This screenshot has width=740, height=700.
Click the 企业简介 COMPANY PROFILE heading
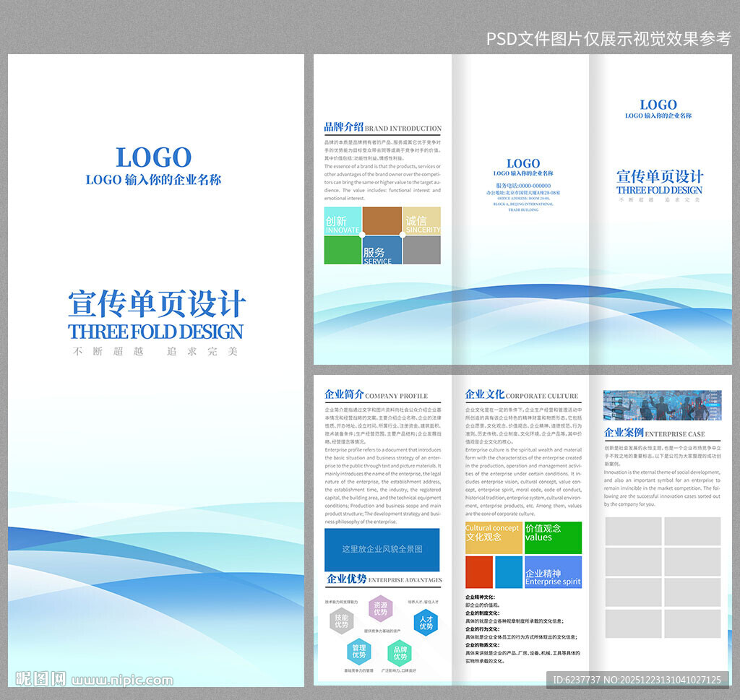(376, 394)
